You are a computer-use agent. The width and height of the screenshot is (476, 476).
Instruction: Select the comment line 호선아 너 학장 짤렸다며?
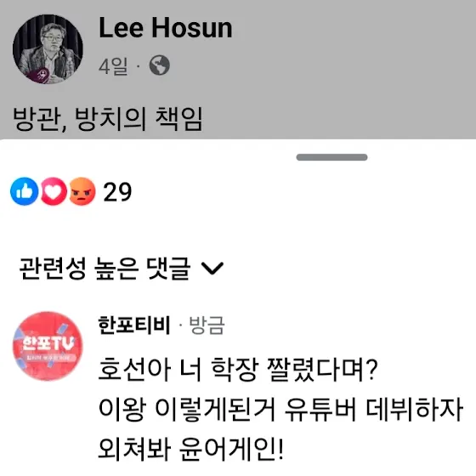pos(238,370)
